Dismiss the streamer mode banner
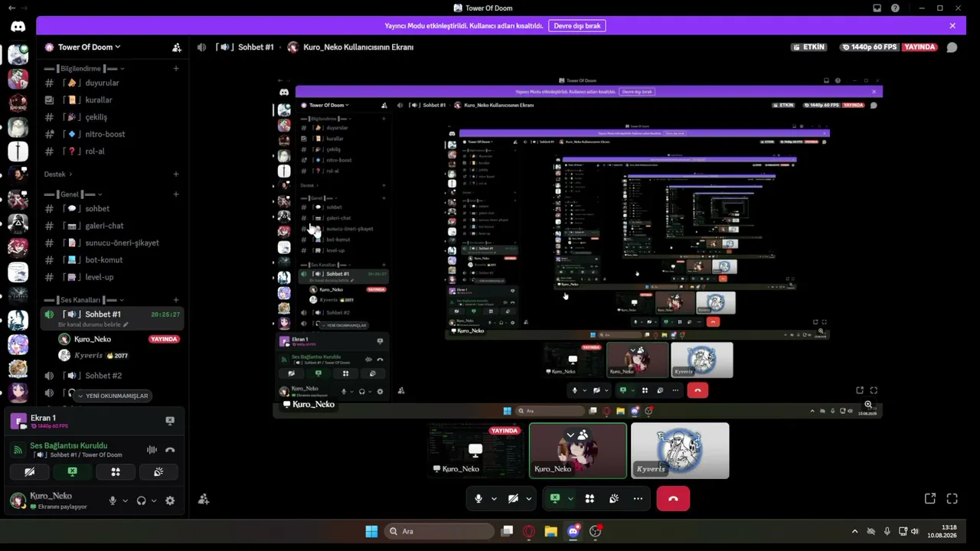 [952, 25]
